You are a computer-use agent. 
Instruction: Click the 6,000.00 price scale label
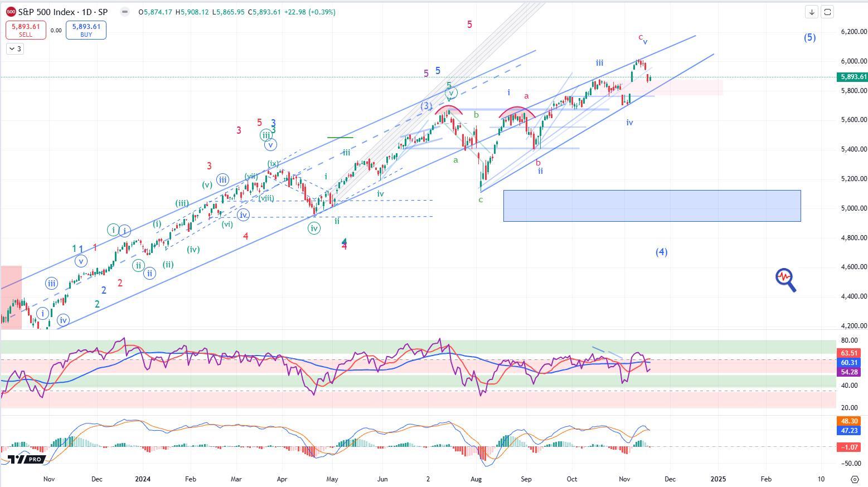coord(854,61)
